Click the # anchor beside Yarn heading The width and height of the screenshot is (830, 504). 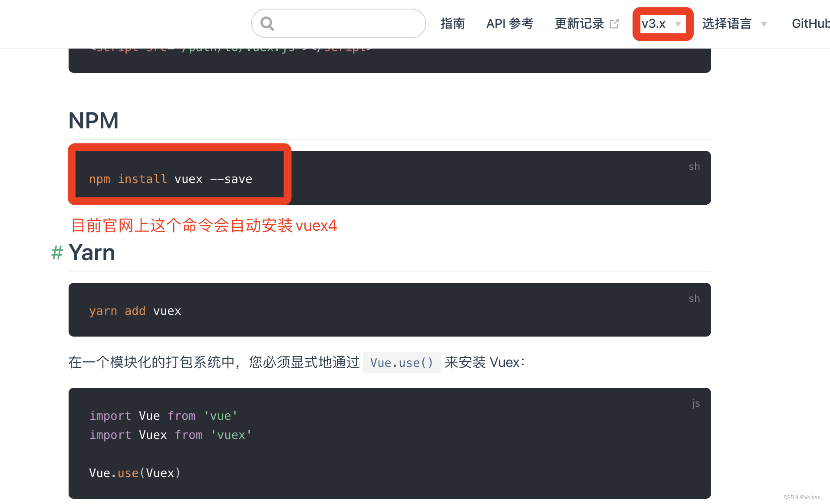pos(57,252)
